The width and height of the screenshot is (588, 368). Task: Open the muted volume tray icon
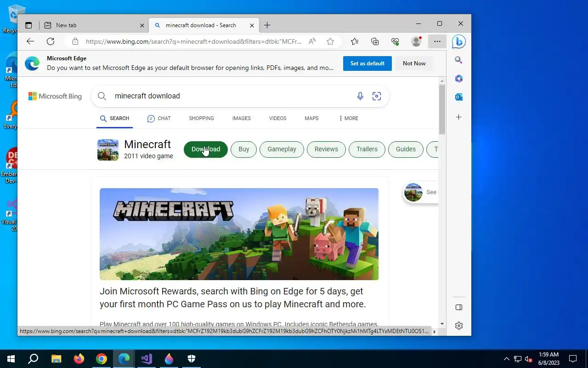[529, 359]
